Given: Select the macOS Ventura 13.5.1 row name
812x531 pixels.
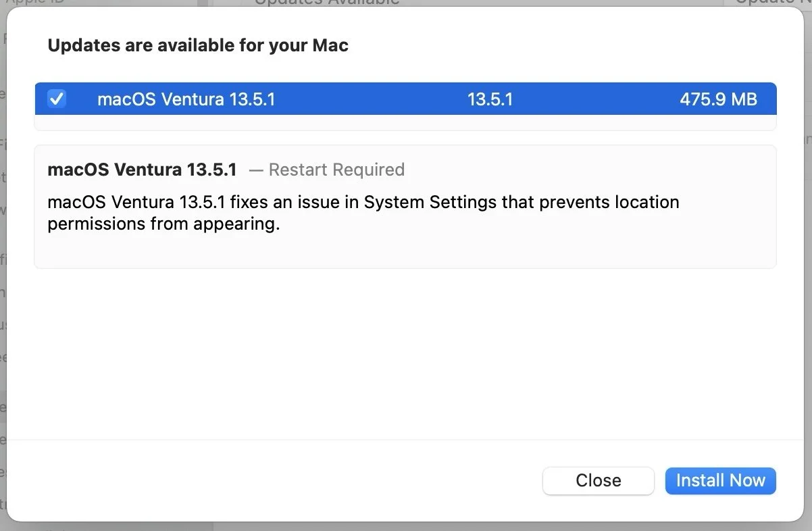Looking at the screenshot, I should tap(186, 100).
